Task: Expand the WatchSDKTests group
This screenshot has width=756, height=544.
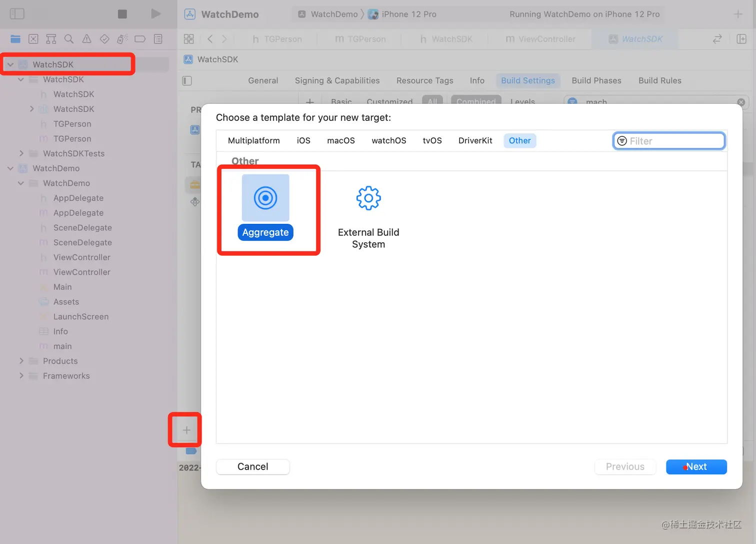Action: [x=21, y=153]
